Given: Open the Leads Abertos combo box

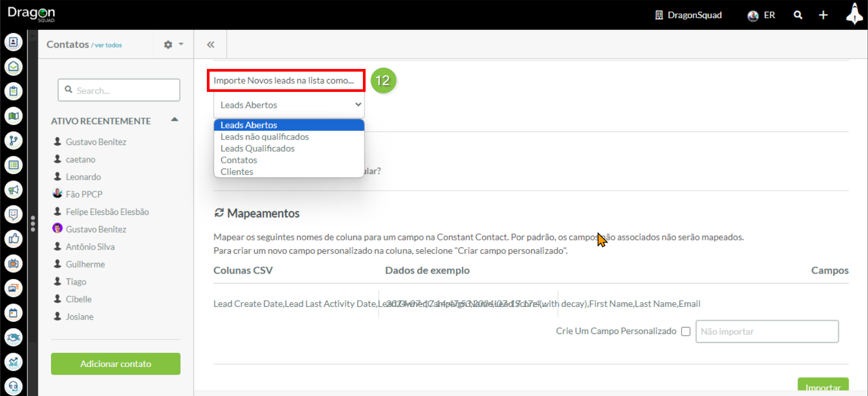Looking at the screenshot, I should (x=289, y=105).
